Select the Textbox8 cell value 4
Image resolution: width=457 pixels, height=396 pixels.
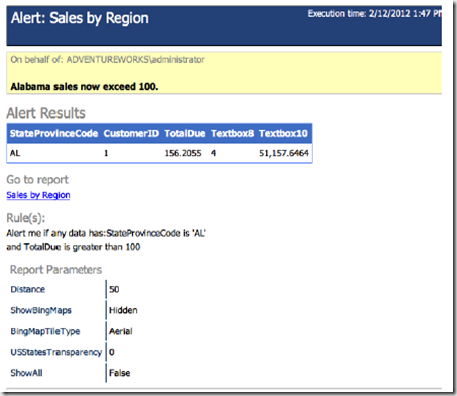[x=213, y=153]
